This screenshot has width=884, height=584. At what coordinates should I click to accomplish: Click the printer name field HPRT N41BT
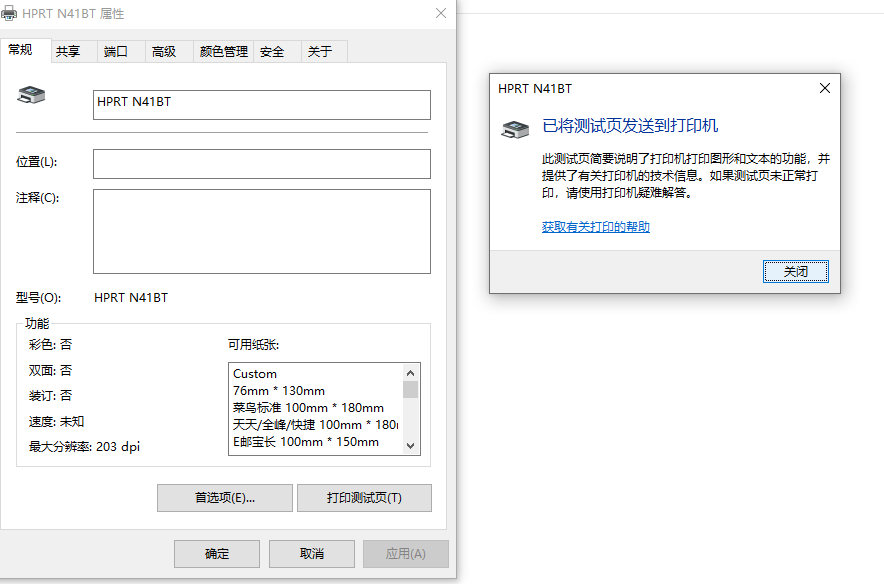click(x=262, y=105)
